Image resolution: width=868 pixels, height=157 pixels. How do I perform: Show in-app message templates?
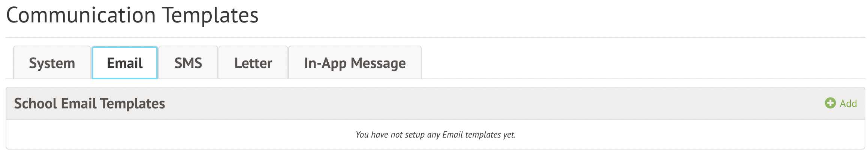(355, 63)
